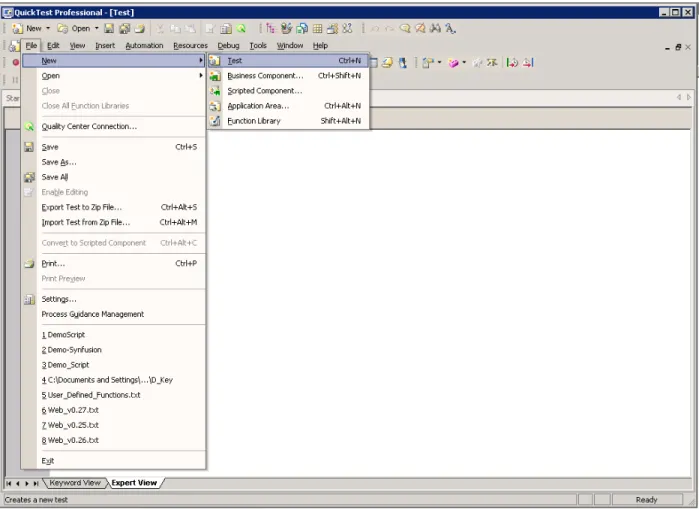Choose Import Test from Zip File
Image resolution: width=699 pixels, height=509 pixels.
point(114,222)
